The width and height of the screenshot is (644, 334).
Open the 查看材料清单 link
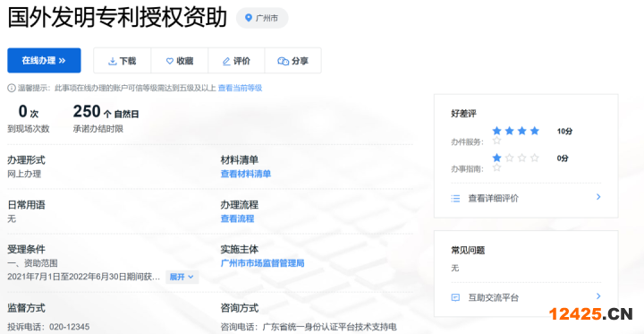(x=246, y=174)
